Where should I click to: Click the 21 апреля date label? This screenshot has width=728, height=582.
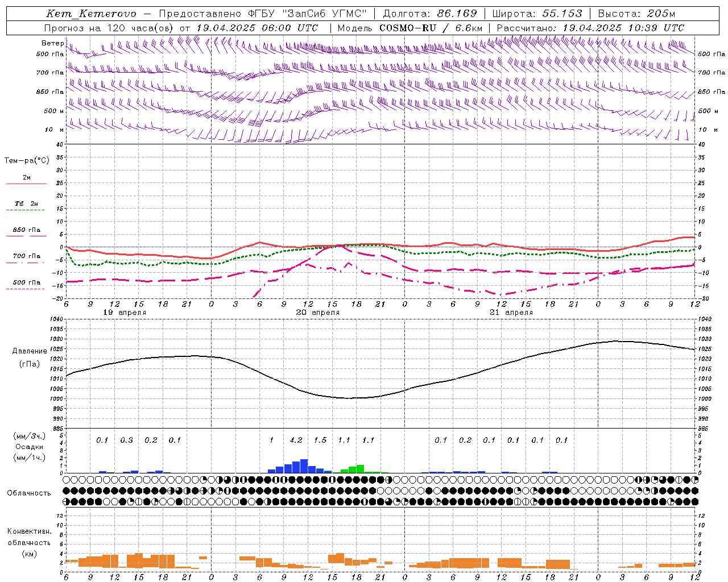[x=511, y=313]
